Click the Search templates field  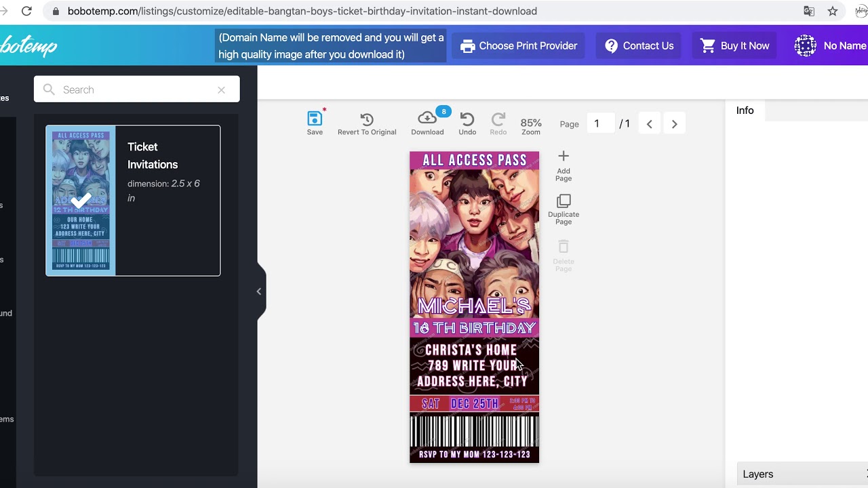(x=137, y=89)
